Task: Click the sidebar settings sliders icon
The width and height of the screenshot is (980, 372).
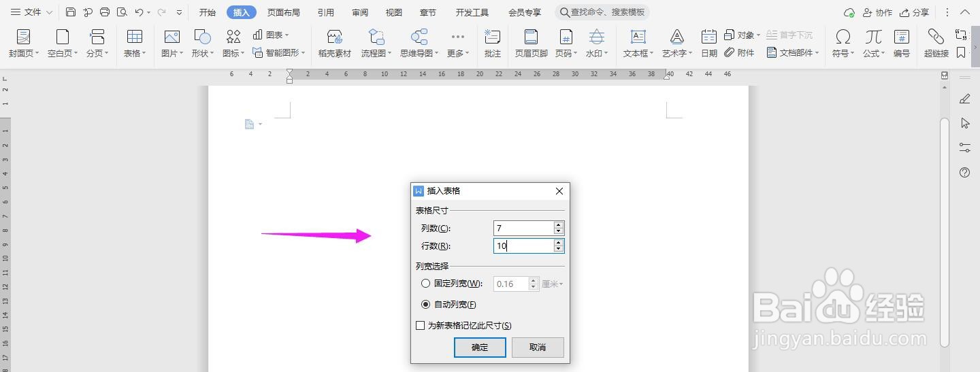Action: 964,147
